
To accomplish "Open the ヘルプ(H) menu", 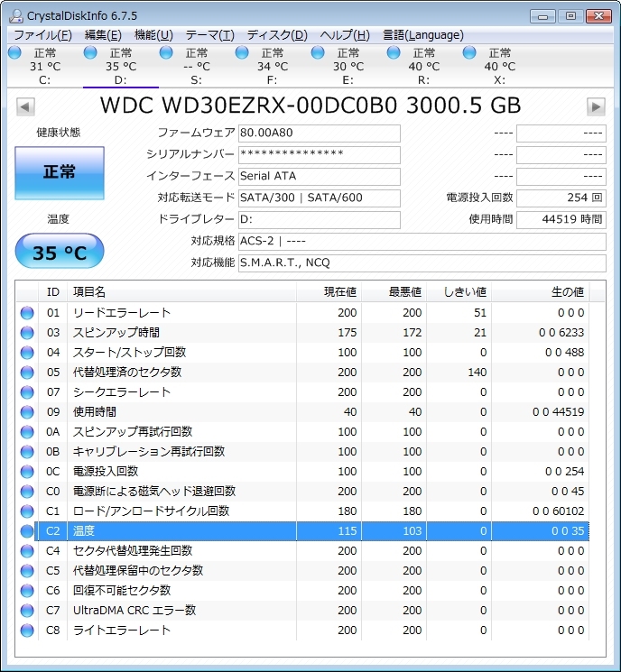I will coord(345,35).
